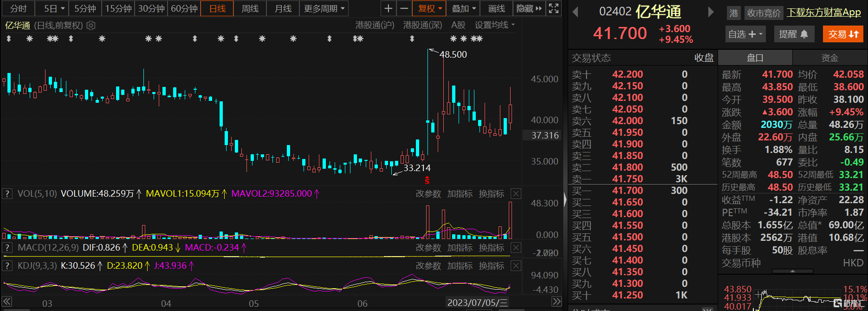Viewport: 868px width, 311px height.
Task: Open the 复权 dropdown
Action: (429, 8)
